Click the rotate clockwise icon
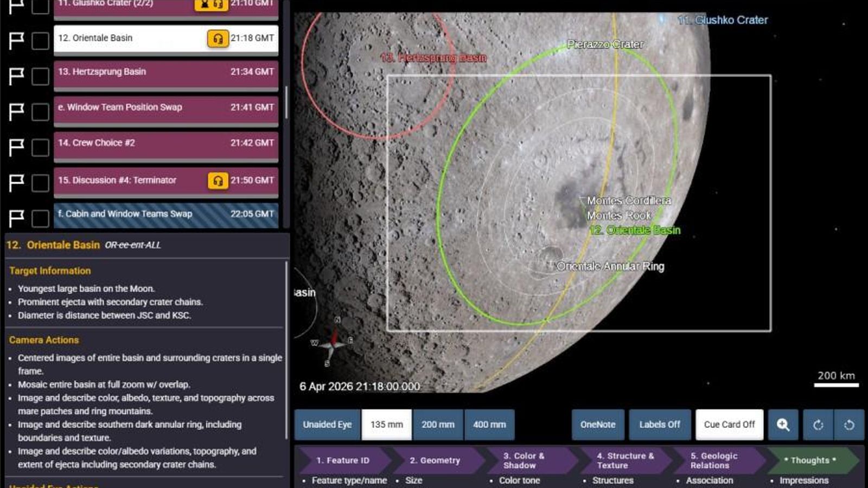868x488 pixels. pyautogui.click(x=817, y=425)
